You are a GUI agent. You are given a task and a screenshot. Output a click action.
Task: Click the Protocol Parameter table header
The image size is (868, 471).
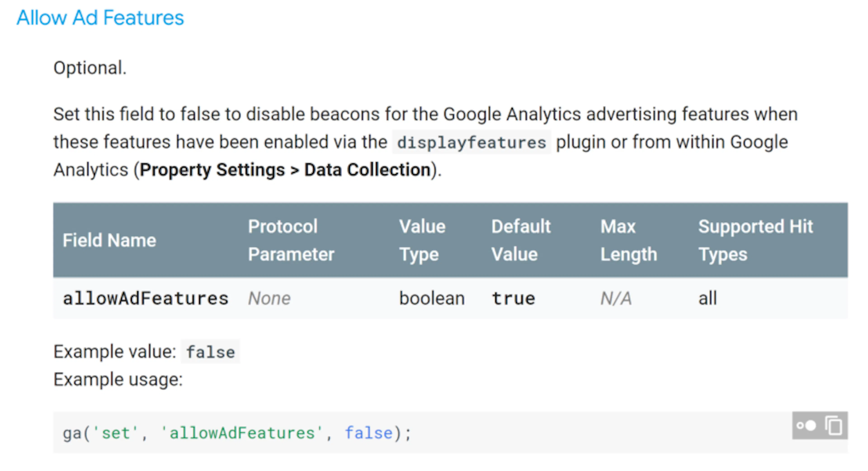(x=291, y=240)
